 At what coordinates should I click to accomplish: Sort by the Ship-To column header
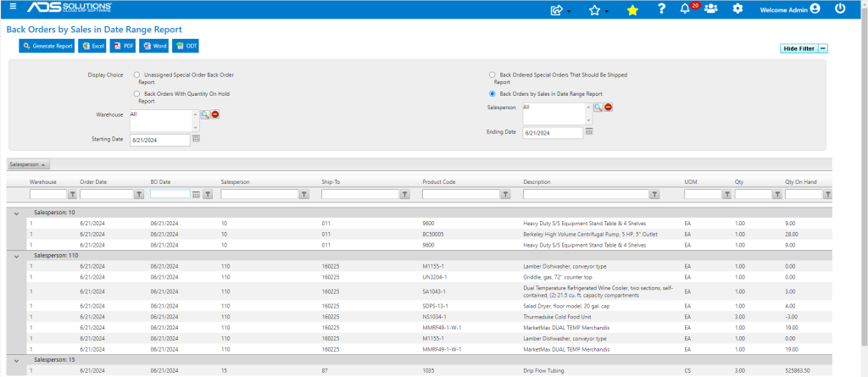[330, 181]
